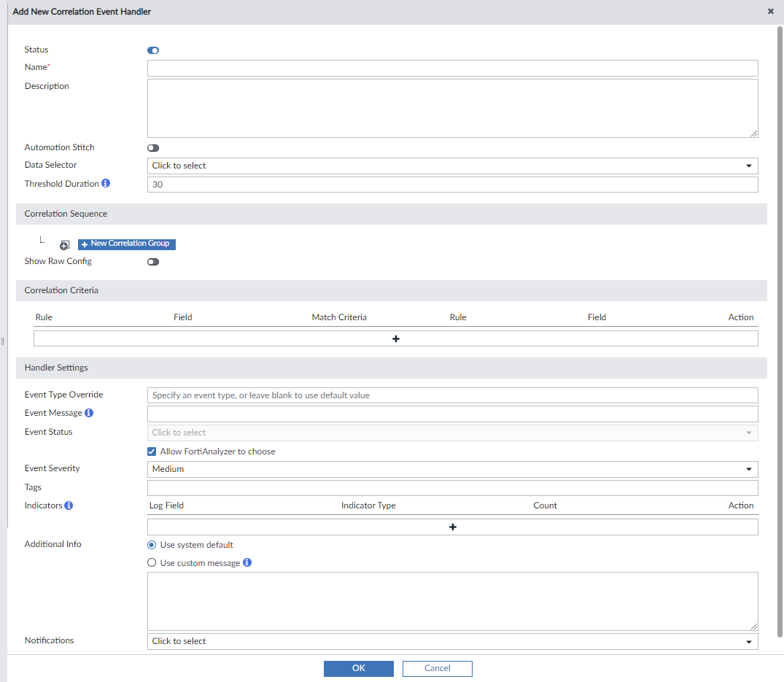Click the Indicators info icon

(69, 505)
